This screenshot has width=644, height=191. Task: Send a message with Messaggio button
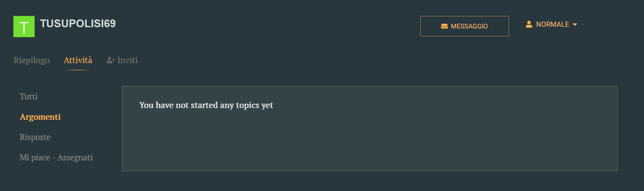[x=465, y=26]
